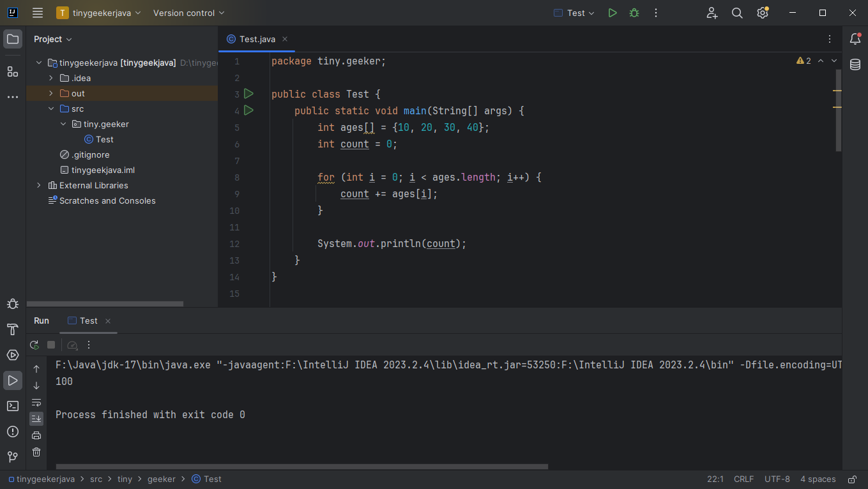Collapse the tiny.geeker package
Viewport: 868px width, 489px height.
coord(63,124)
